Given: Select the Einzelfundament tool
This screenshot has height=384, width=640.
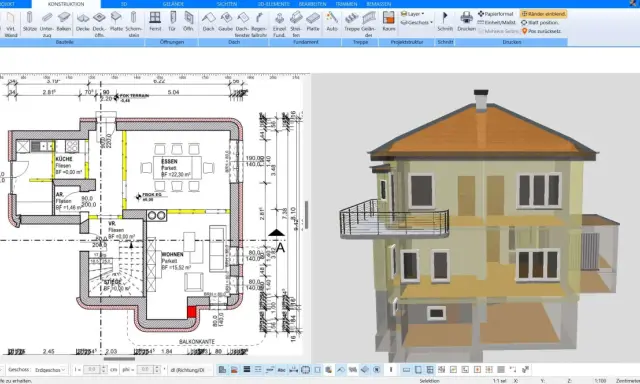Looking at the screenshot, I should pyautogui.click(x=280, y=24).
